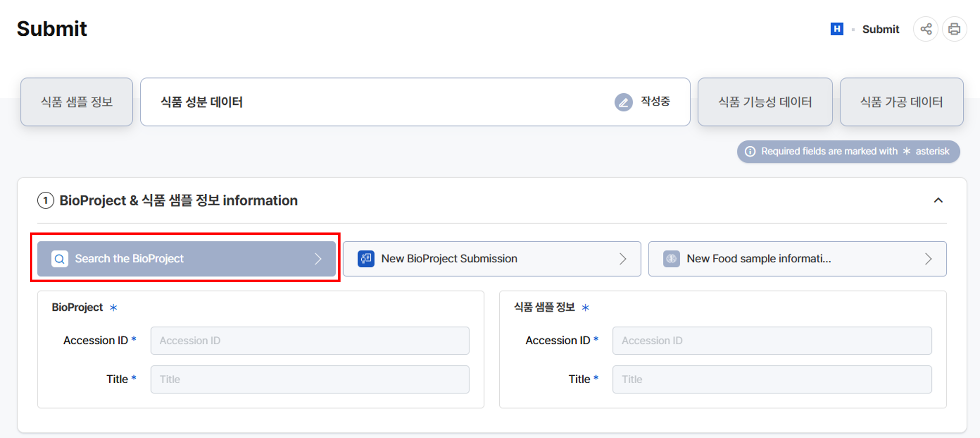This screenshot has width=980, height=438.
Task: Open Search the BioProject button
Action: [186, 258]
